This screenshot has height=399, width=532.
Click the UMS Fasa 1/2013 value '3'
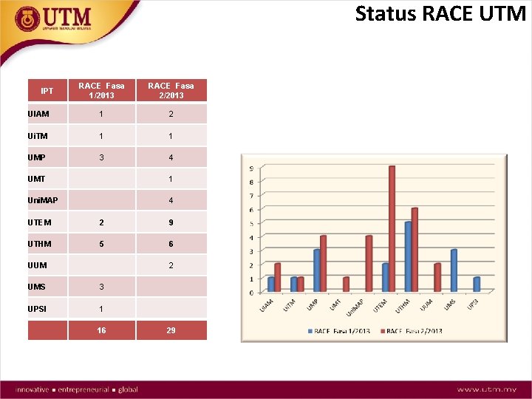(x=101, y=287)
